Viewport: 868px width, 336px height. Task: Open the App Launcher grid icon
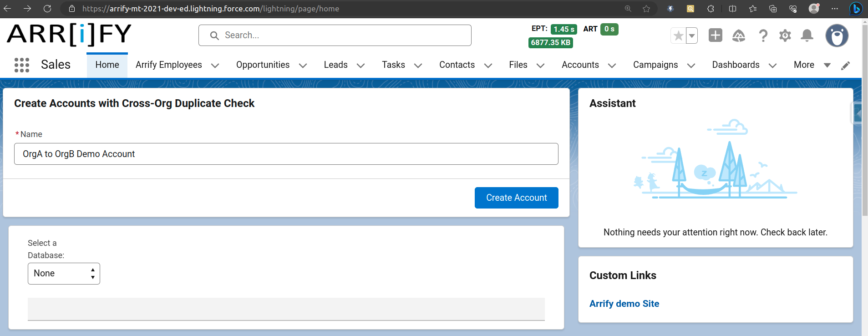pyautogui.click(x=21, y=65)
